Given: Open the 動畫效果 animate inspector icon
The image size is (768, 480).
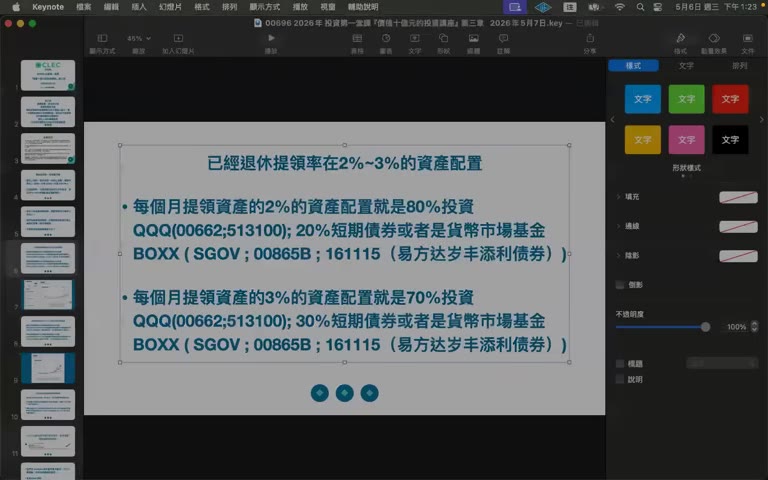Looking at the screenshot, I should [714, 43].
